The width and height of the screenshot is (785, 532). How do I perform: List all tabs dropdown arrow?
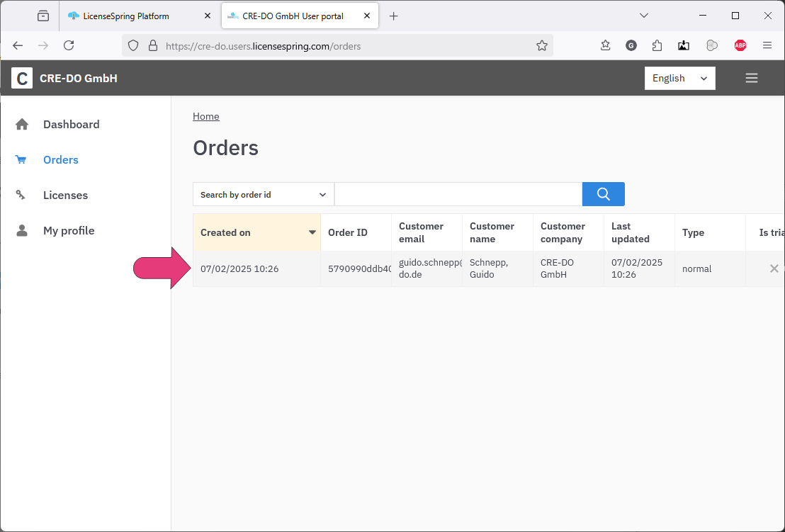click(644, 16)
